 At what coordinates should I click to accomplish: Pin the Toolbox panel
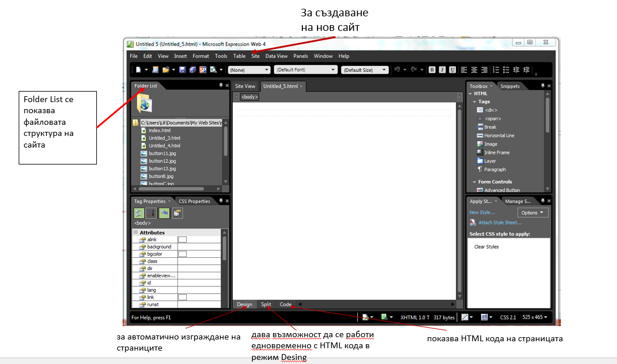pos(543,85)
